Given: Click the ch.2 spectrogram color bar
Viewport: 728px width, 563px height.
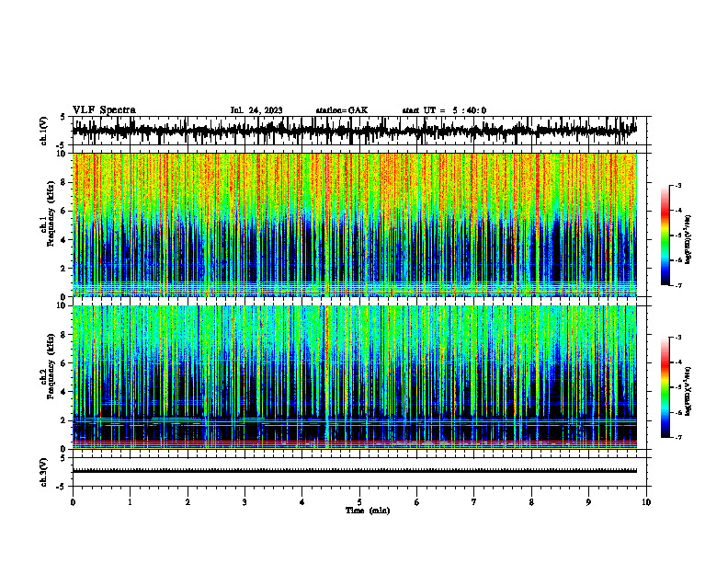Looking at the screenshot, I should click(665, 387).
